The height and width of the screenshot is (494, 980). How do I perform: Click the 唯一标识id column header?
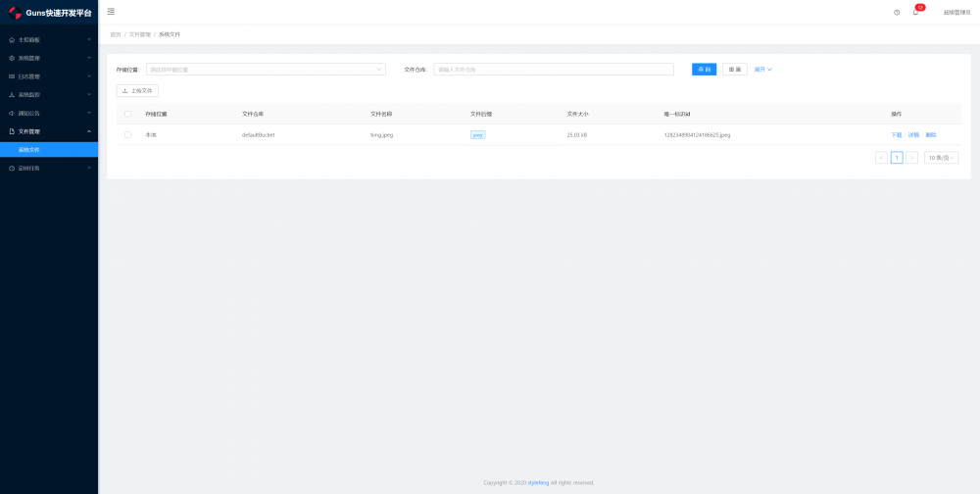(x=677, y=114)
